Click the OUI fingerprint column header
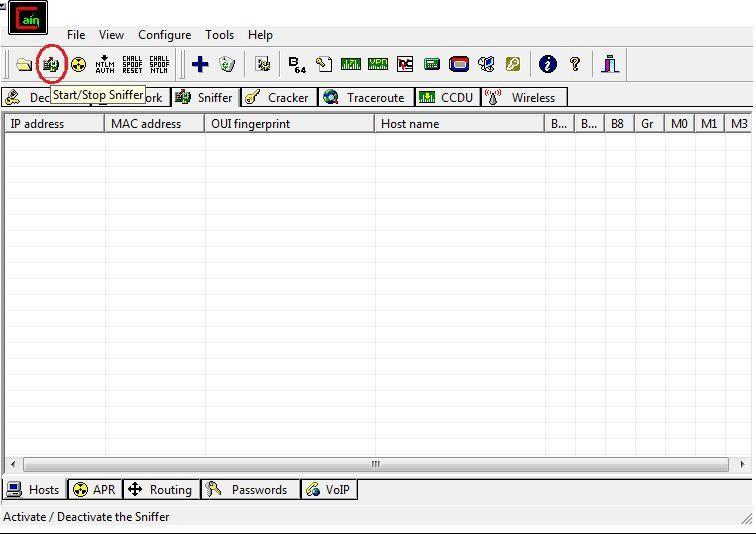 [289, 124]
